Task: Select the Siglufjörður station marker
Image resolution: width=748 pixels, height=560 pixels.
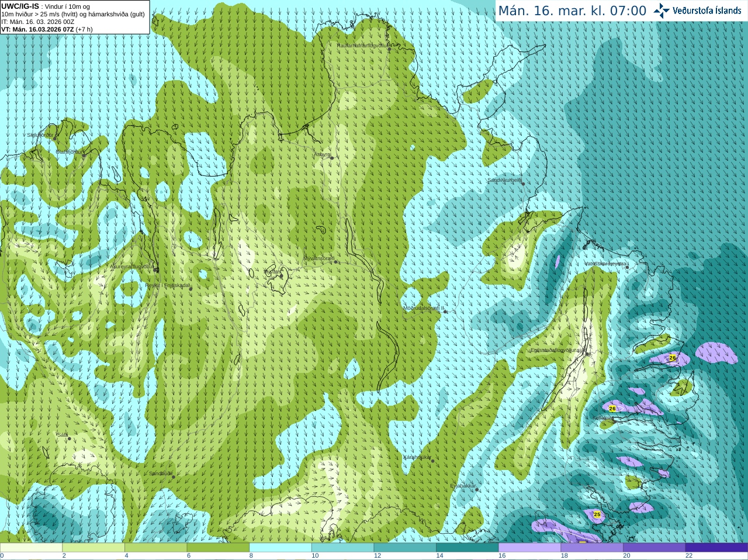Action: pos(56,139)
